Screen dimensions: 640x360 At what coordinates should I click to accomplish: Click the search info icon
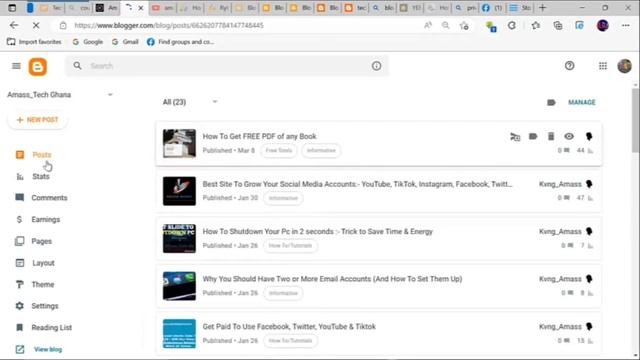pyautogui.click(x=376, y=66)
